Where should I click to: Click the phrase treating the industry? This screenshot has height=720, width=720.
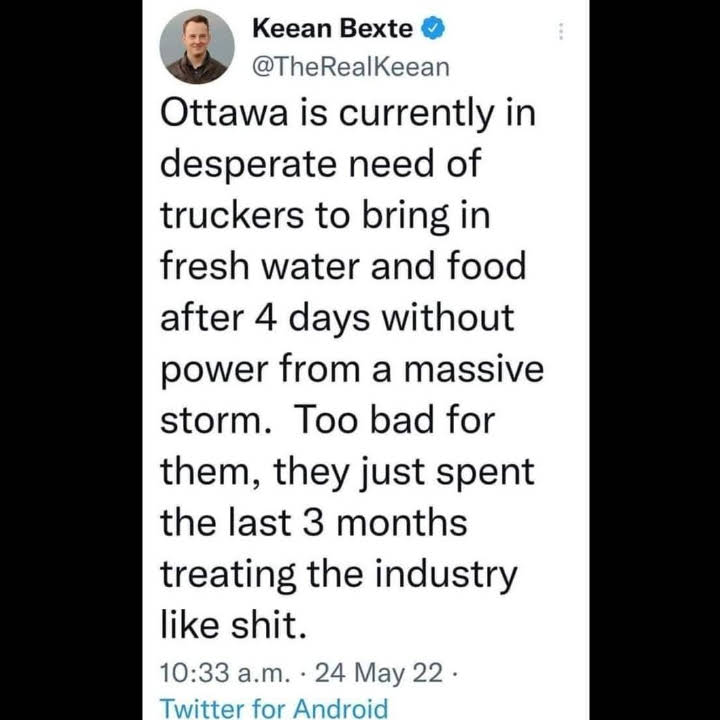click(x=339, y=574)
